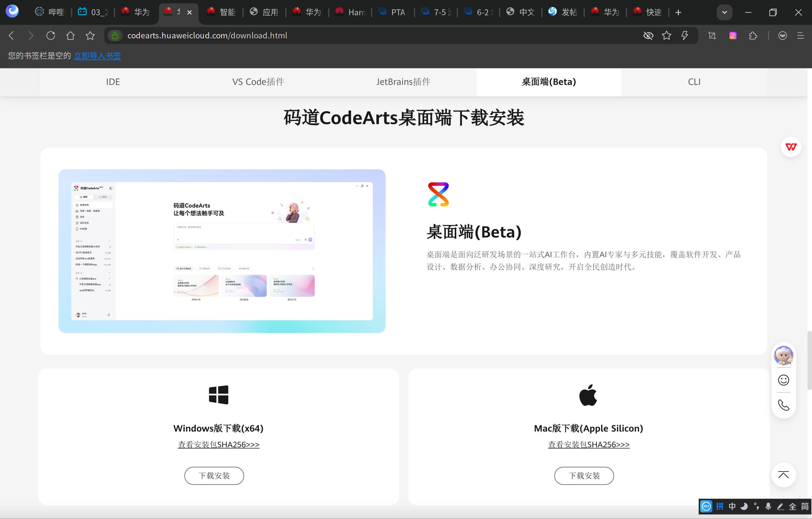Click 立即导入书签 link in bookmarks bar
812x519 pixels.
coord(98,56)
